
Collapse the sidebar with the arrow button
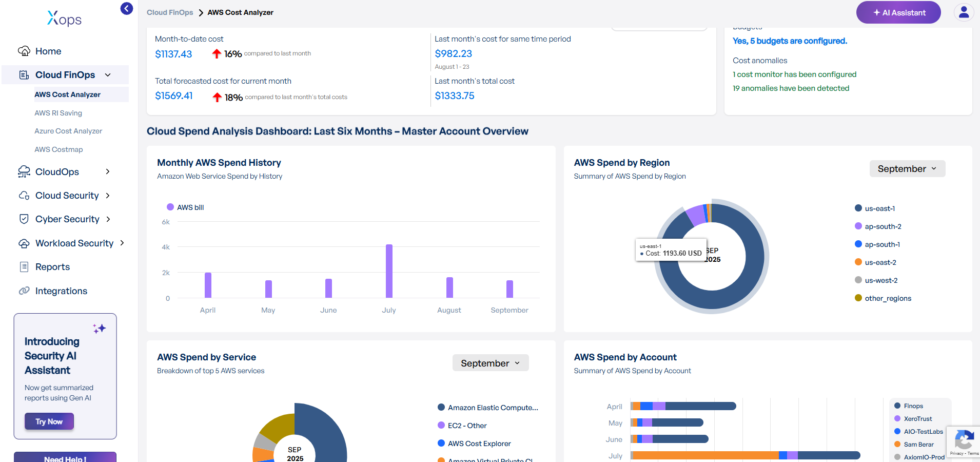click(x=127, y=9)
